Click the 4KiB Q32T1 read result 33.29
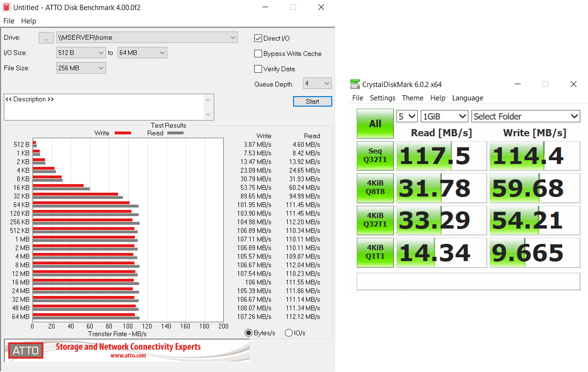Image resolution: width=588 pixels, height=372 pixels. click(441, 220)
